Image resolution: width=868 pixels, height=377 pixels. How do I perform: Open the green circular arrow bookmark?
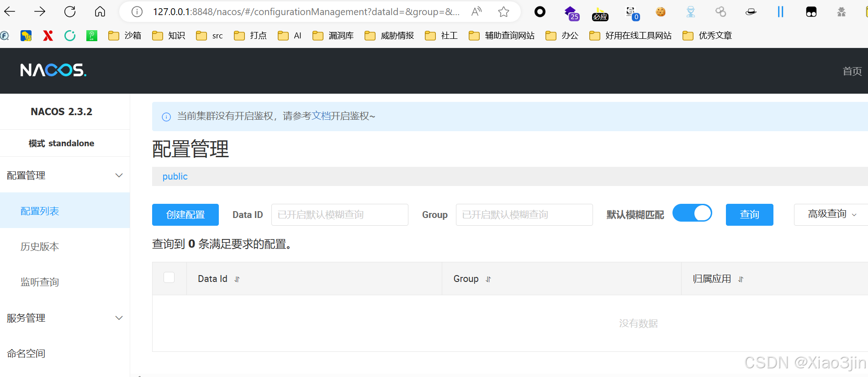70,36
